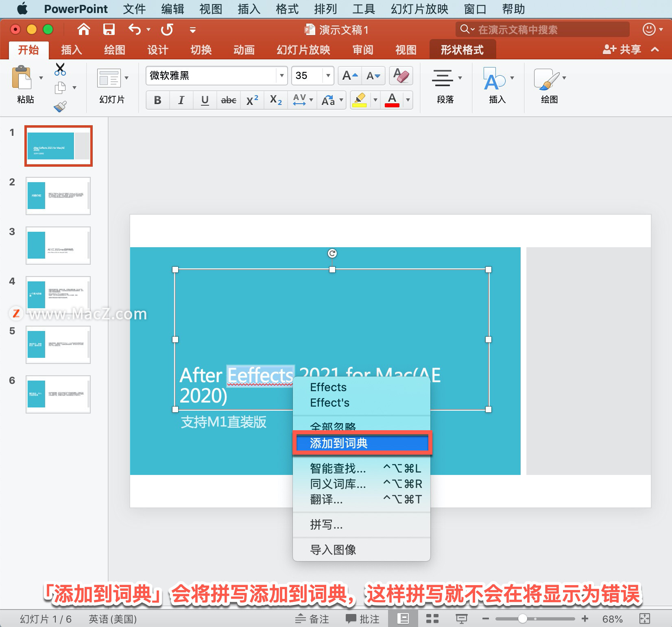This screenshot has width=672, height=627.
Task: Decrease font size
Action: (373, 76)
